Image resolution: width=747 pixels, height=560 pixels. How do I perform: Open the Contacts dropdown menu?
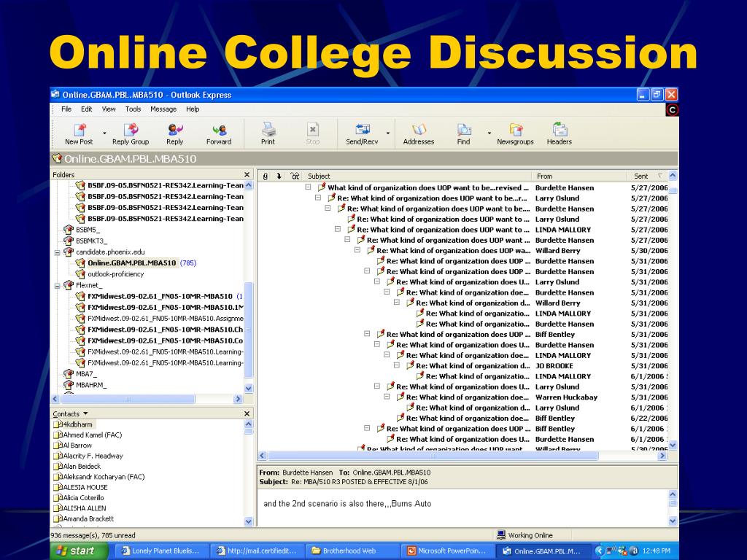[x=71, y=414]
